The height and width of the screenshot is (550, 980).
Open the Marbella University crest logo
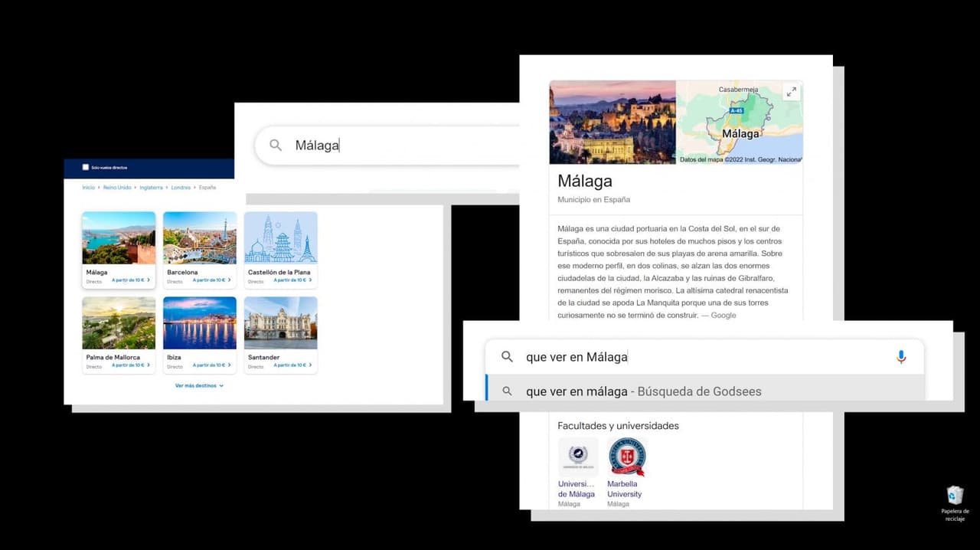627,457
